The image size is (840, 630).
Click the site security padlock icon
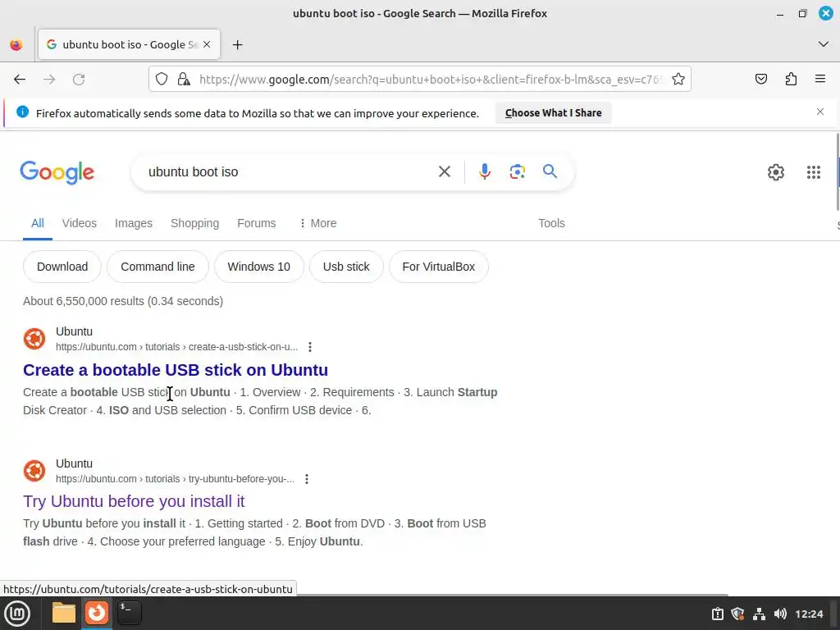pos(184,80)
